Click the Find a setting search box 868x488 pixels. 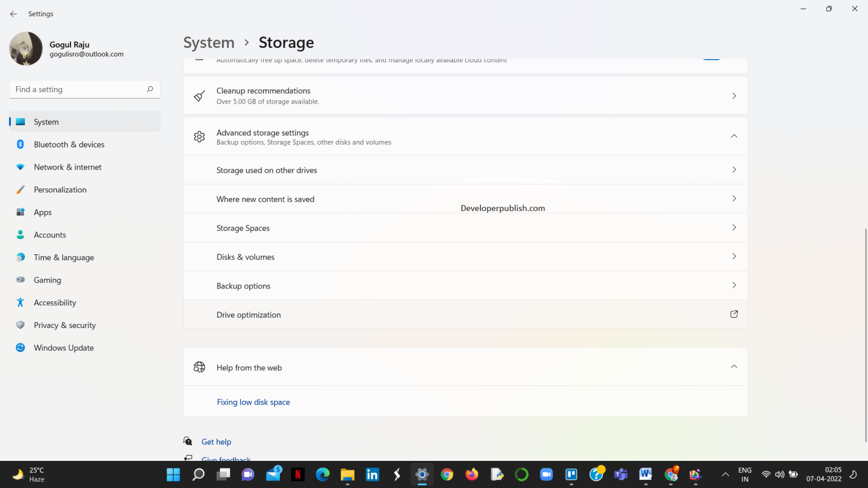[x=84, y=89]
